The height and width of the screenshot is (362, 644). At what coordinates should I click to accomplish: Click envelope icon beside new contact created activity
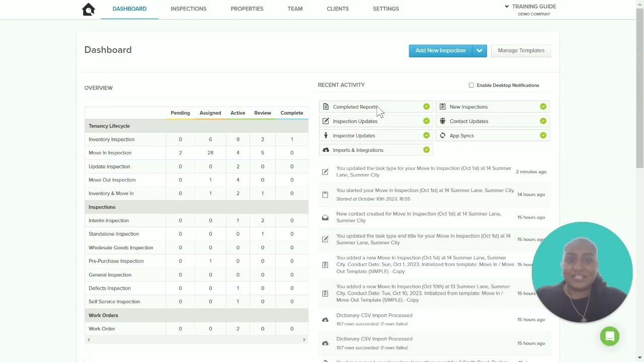325,217
